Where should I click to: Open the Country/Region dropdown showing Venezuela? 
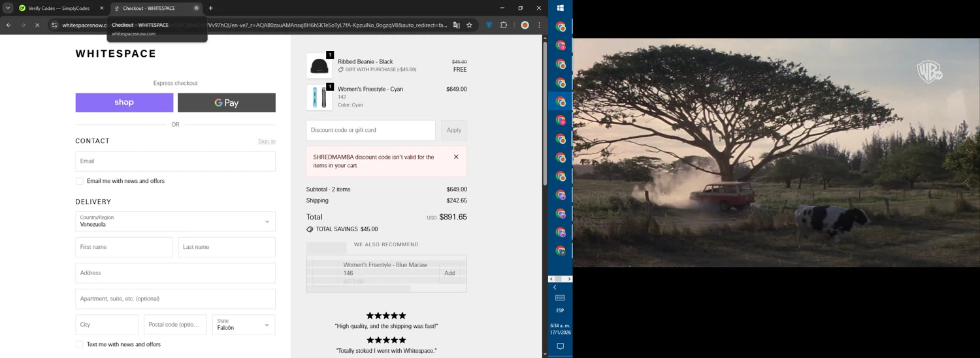(x=175, y=221)
